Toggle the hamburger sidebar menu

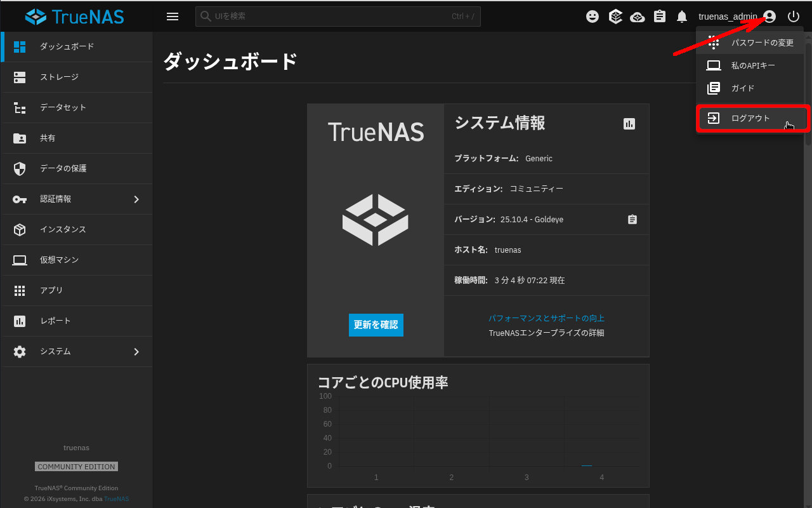pos(173,17)
